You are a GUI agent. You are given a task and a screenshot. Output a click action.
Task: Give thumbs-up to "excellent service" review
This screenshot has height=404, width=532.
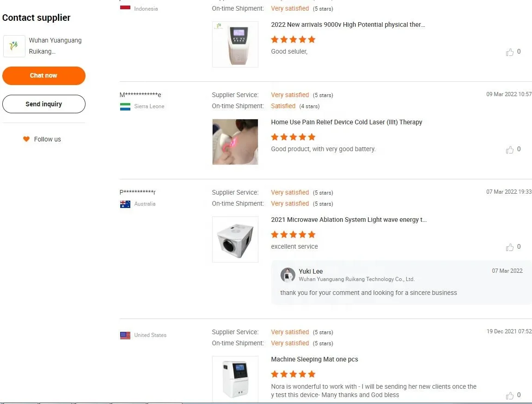(x=510, y=247)
